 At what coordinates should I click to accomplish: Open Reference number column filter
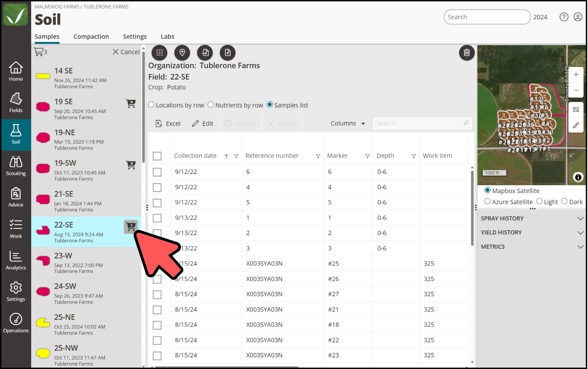[x=318, y=156]
